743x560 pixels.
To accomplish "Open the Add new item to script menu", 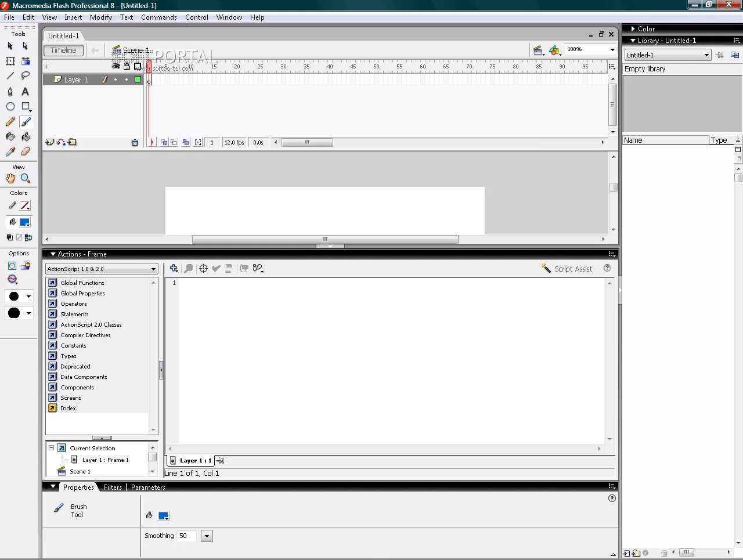I will click(174, 268).
